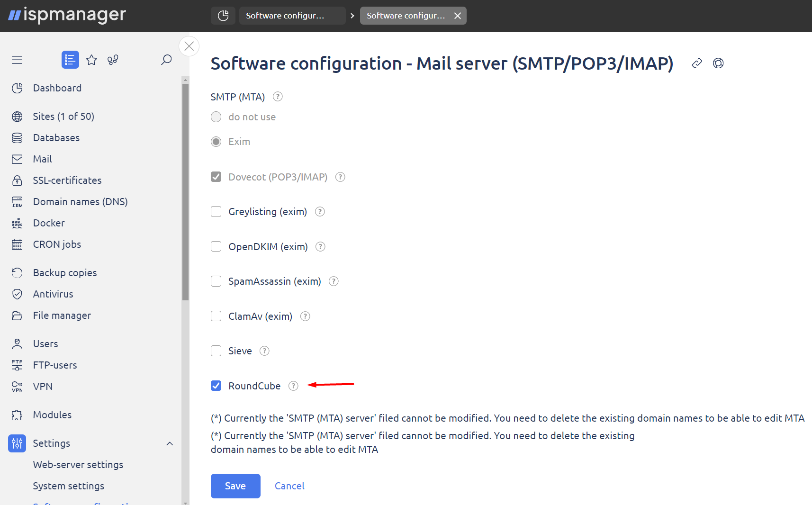Open System settings submenu item
Image resolution: width=812 pixels, height=505 pixels.
click(69, 486)
